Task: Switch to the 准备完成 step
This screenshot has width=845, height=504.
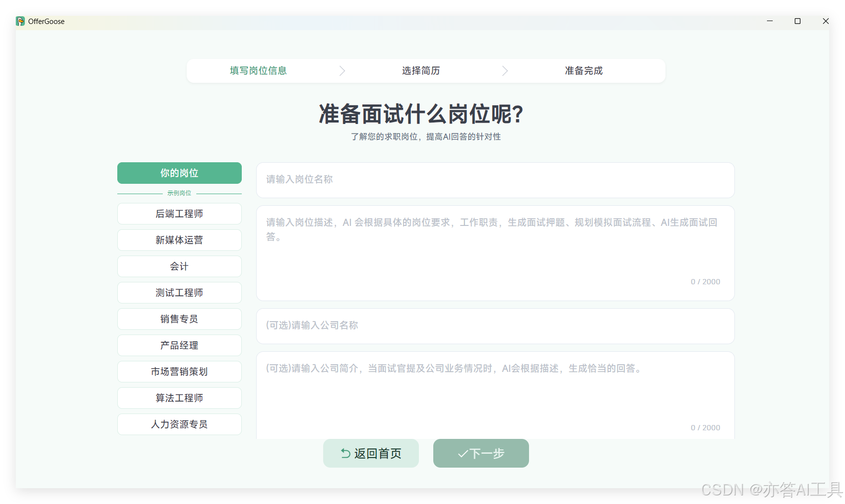Action: (584, 70)
